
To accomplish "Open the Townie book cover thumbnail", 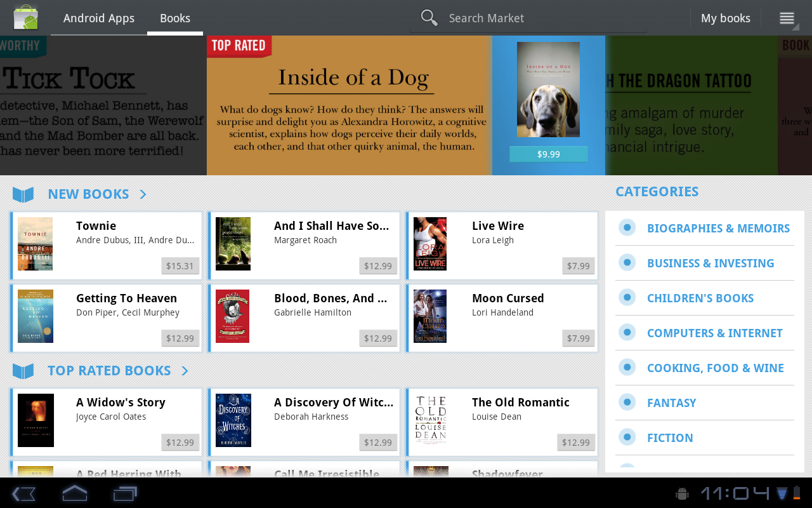I will 35,244.
